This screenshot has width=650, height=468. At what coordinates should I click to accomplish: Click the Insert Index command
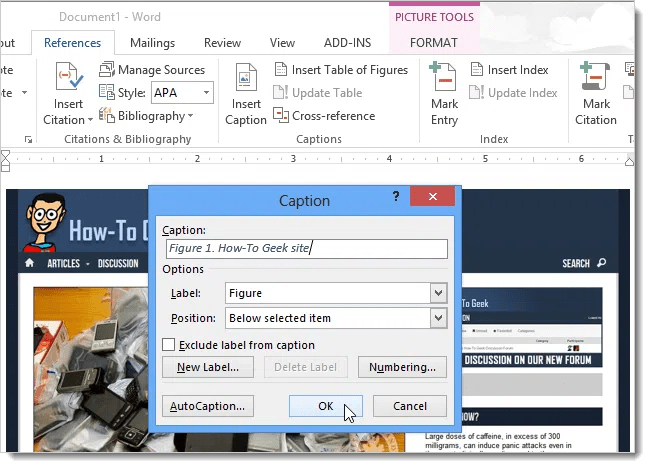509,70
